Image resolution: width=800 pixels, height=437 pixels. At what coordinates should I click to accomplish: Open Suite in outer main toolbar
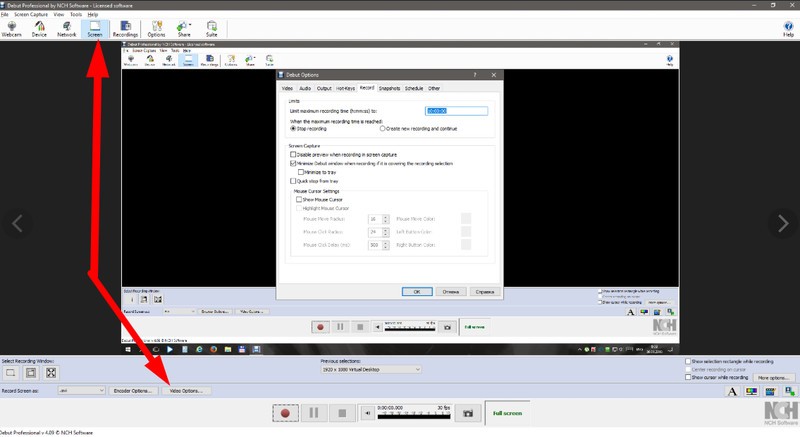(212, 29)
